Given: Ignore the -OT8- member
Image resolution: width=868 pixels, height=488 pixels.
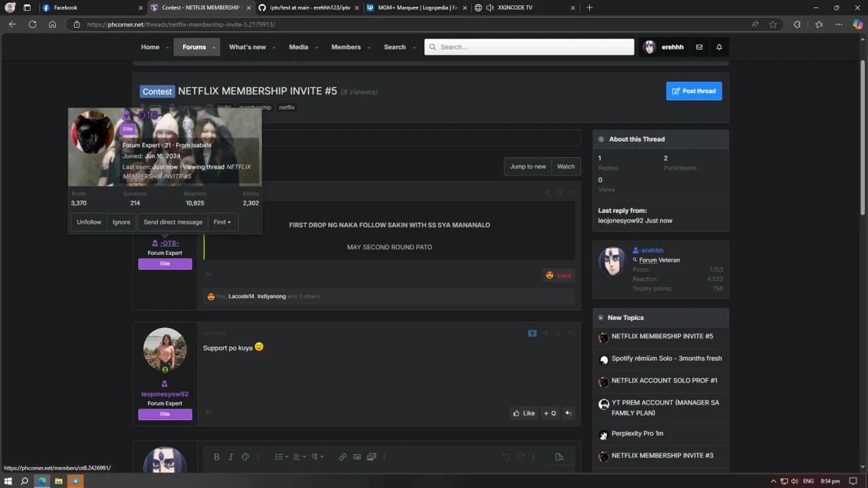Looking at the screenshot, I should (121, 222).
